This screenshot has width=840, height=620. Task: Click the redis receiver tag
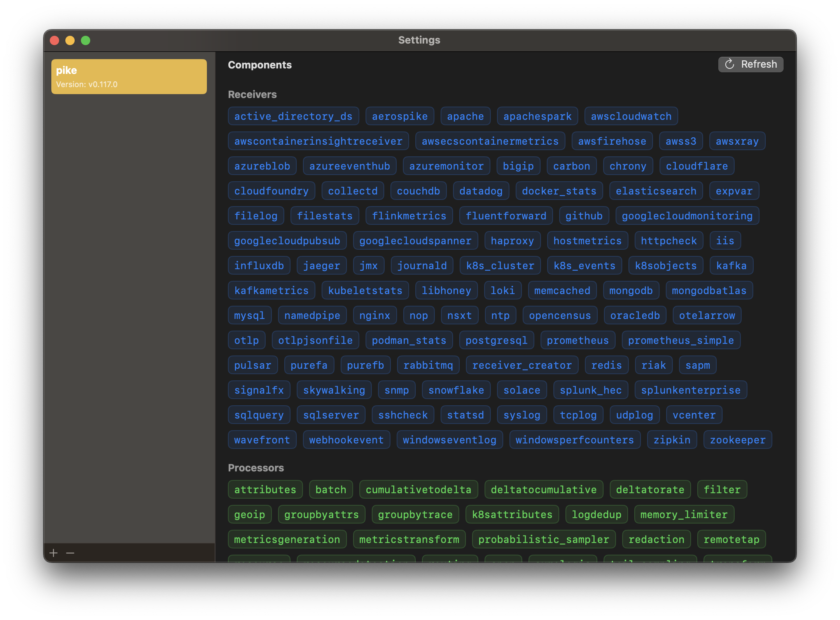(x=607, y=365)
